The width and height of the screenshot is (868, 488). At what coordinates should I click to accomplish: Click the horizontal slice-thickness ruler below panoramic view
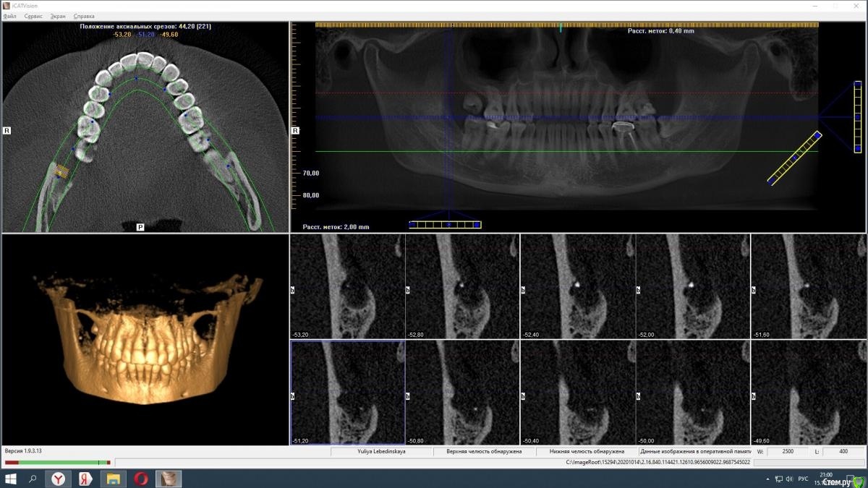[445, 225]
